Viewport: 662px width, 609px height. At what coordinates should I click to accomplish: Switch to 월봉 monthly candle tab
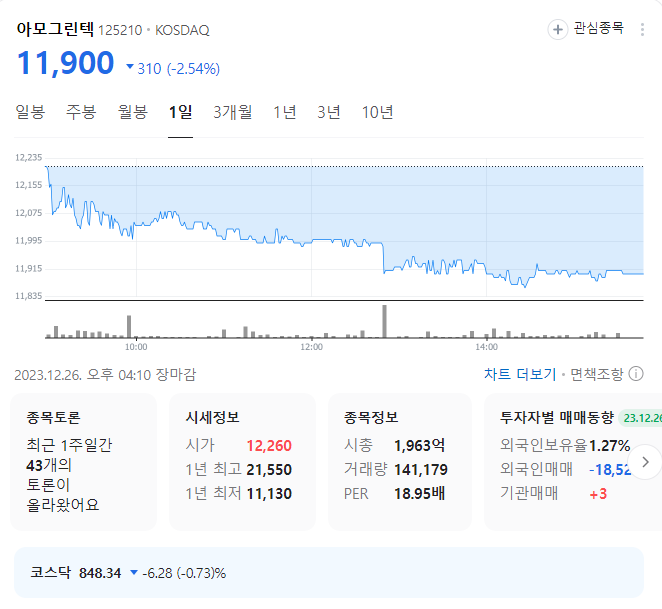133,112
